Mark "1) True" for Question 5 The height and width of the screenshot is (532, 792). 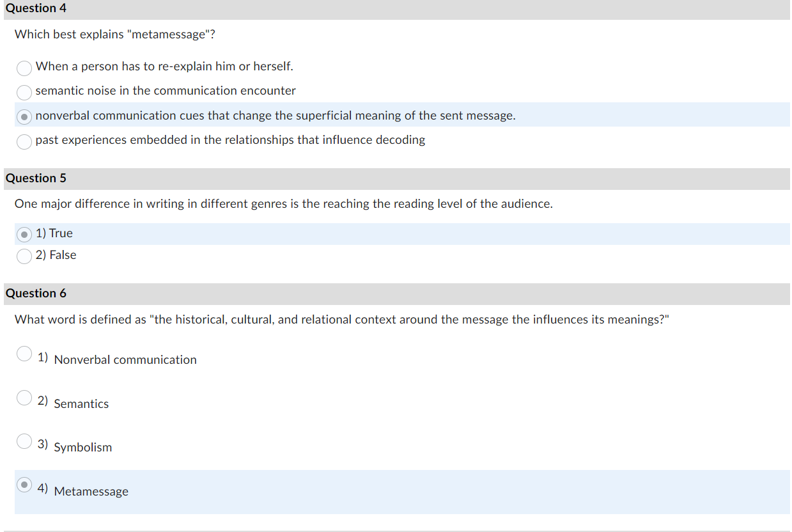coord(24,234)
